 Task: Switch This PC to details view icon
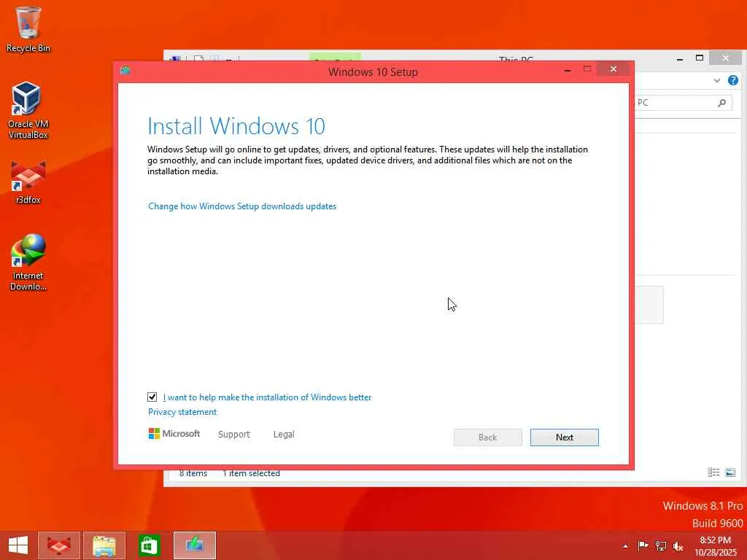[x=713, y=472]
